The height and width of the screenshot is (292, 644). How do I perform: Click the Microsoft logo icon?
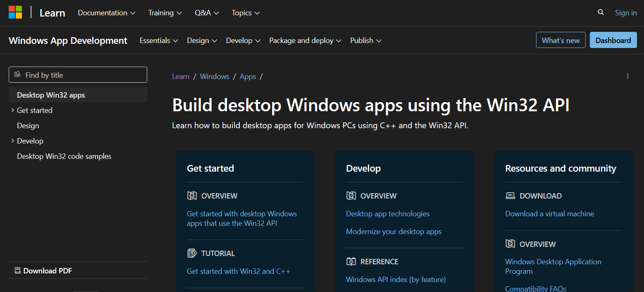tap(15, 12)
